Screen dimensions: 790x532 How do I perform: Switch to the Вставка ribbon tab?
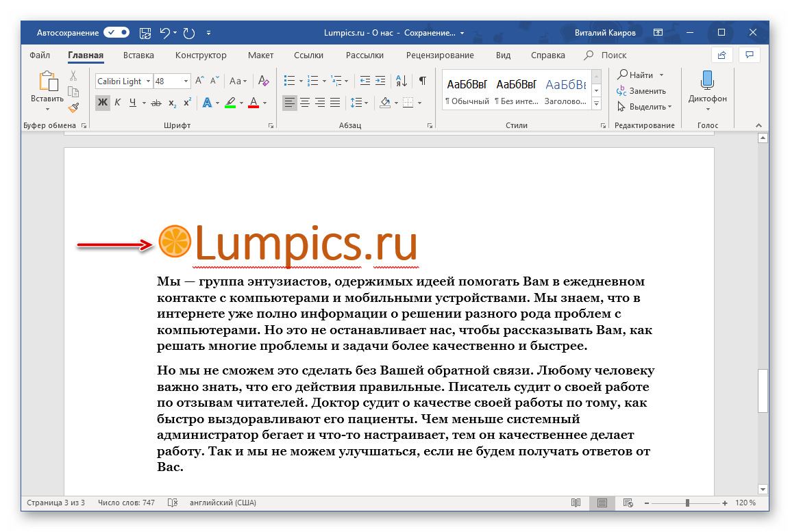click(x=138, y=55)
